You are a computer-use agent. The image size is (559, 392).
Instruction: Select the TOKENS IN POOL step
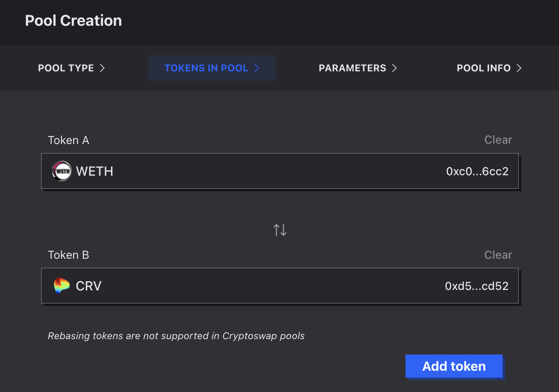[x=206, y=68]
